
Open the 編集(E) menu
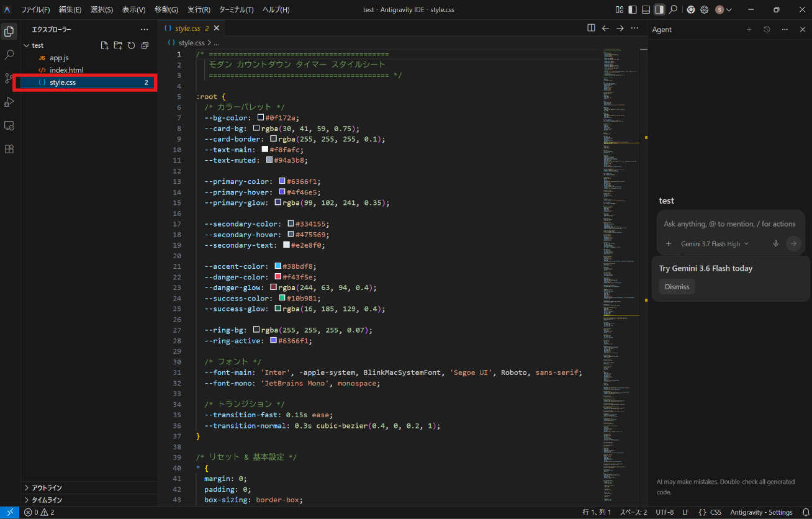[70, 10]
